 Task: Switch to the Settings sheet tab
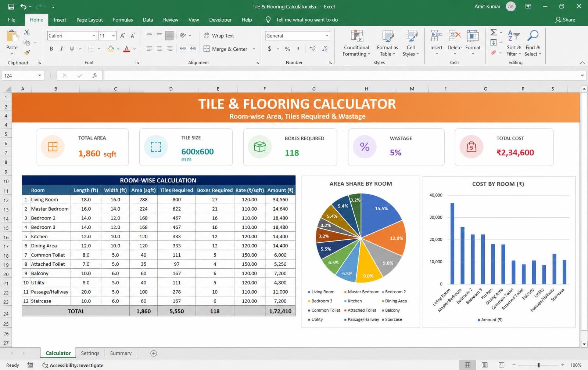pyautogui.click(x=90, y=353)
